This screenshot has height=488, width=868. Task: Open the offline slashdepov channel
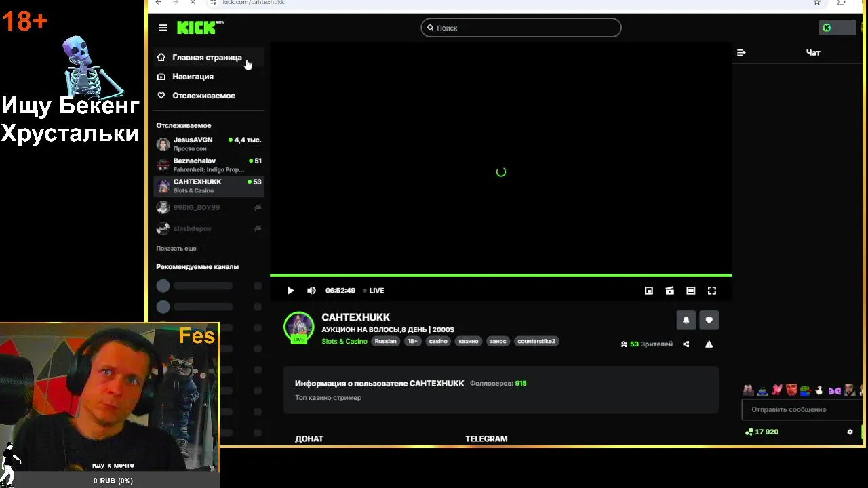tap(208, 228)
